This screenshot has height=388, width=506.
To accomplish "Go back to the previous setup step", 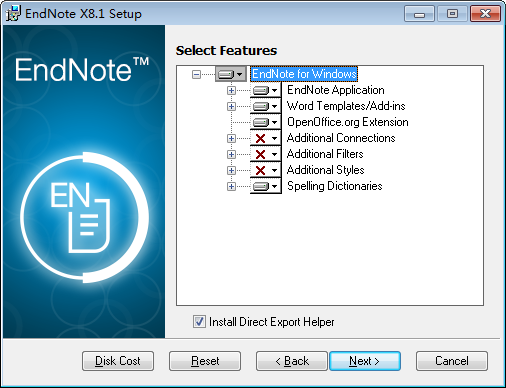I will pyautogui.click(x=292, y=361).
